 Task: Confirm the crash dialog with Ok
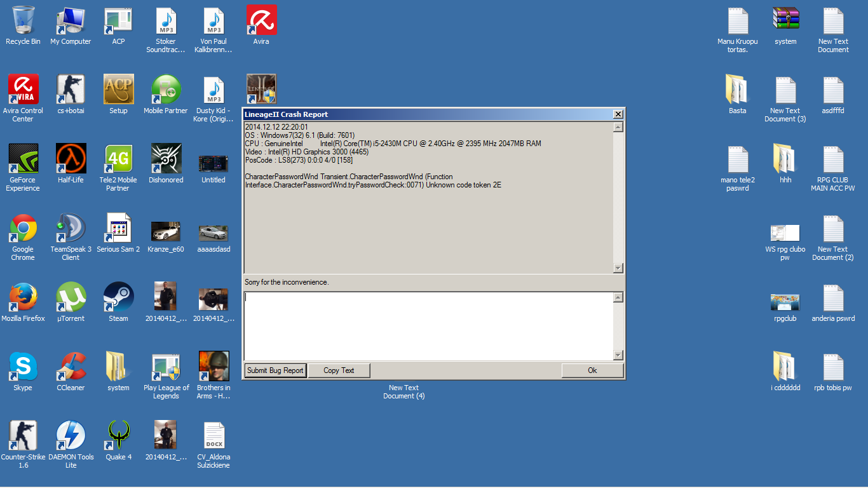tap(592, 370)
